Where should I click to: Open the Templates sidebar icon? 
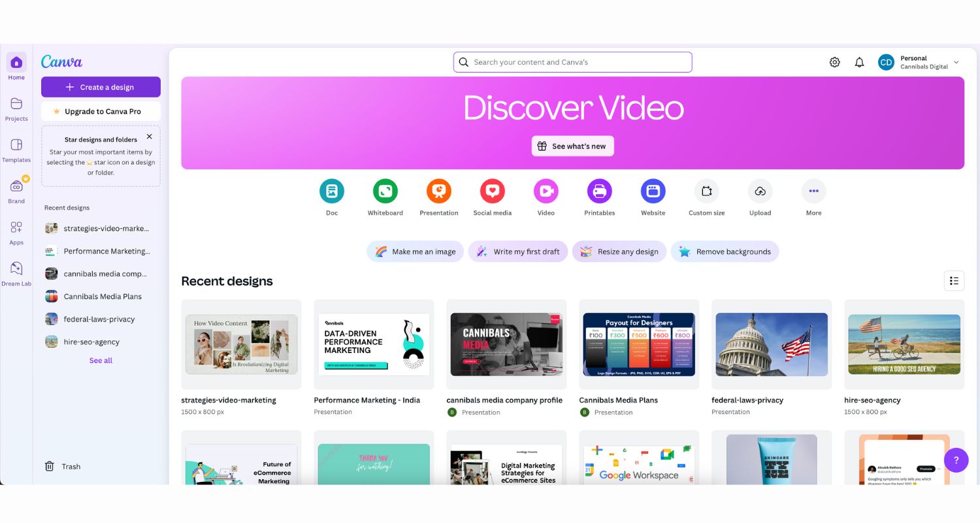(x=16, y=145)
